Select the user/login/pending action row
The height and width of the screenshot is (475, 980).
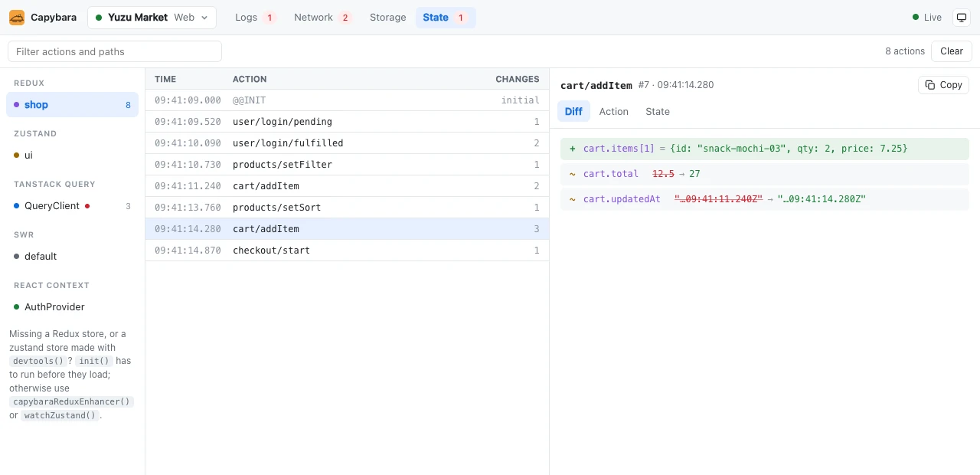coord(347,122)
